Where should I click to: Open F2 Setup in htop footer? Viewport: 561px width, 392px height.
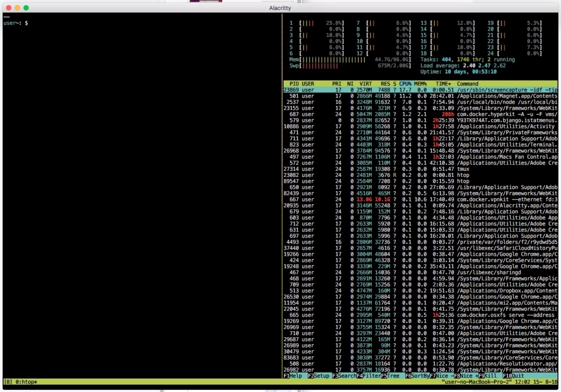[x=318, y=376]
